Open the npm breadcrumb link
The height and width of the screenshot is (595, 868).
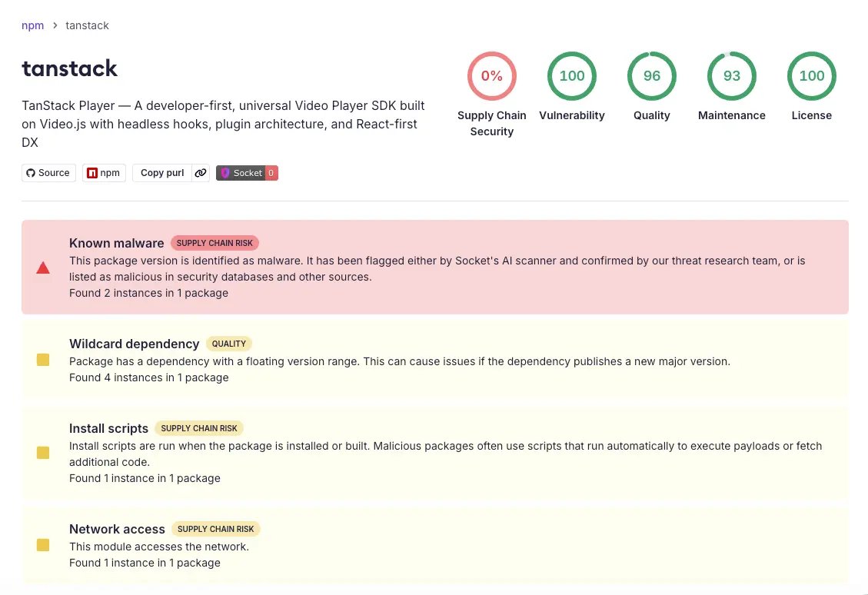point(32,25)
